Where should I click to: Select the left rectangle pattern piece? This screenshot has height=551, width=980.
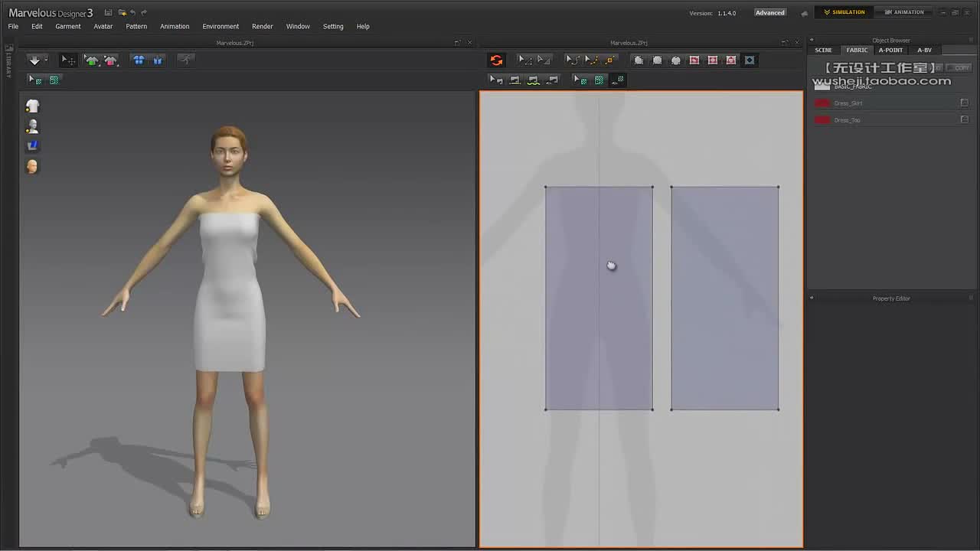pyautogui.click(x=599, y=298)
